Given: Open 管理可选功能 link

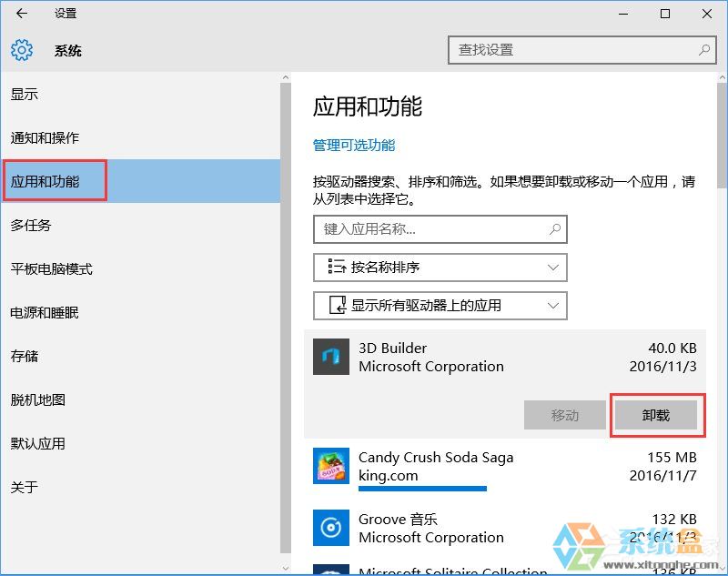Looking at the screenshot, I should click(x=355, y=146).
